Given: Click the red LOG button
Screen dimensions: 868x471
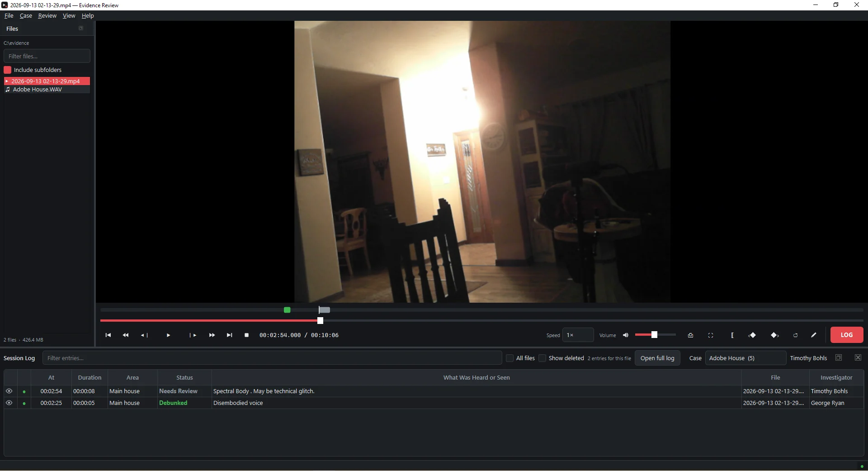Looking at the screenshot, I should tap(847, 335).
